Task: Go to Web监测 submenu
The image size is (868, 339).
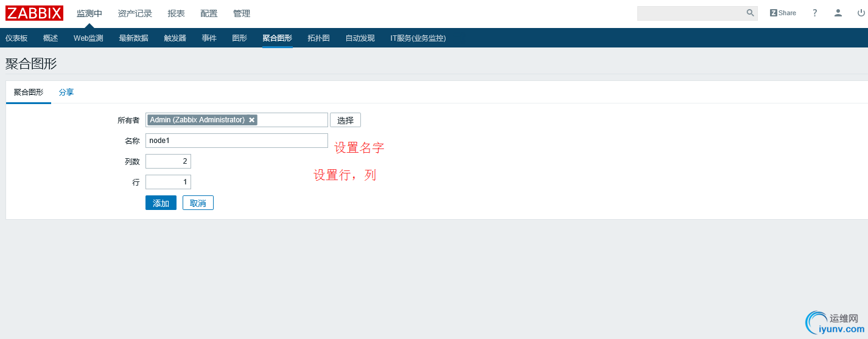Action: (x=88, y=38)
